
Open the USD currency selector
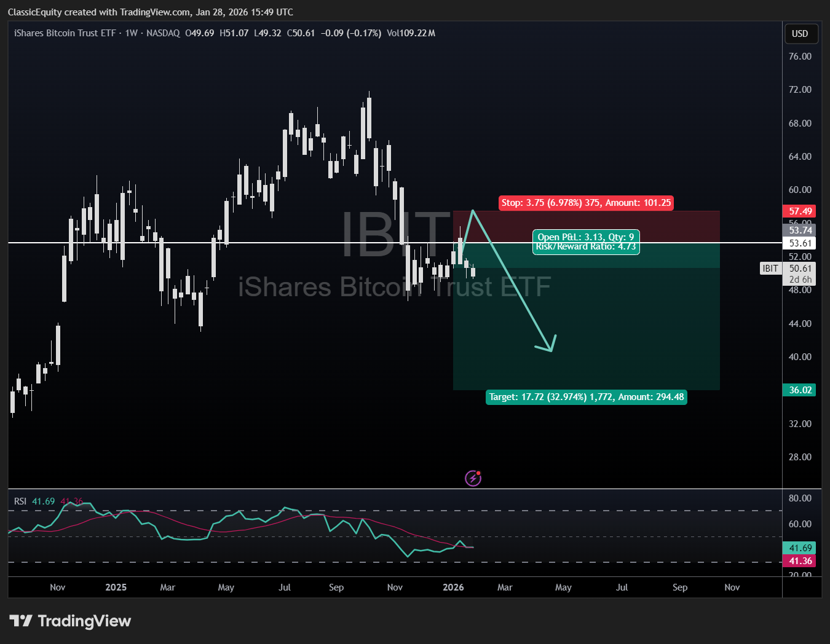click(x=800, y=34)
